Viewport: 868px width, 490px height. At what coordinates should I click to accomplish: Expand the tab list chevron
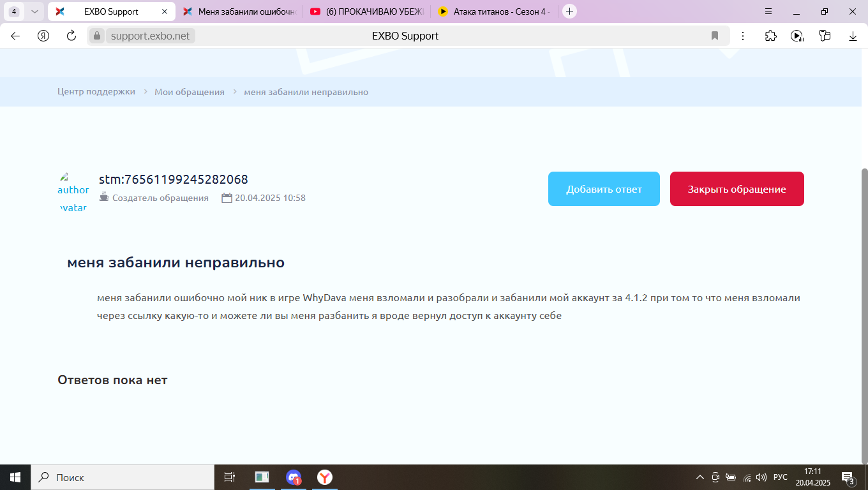click(x=34, y=11)
